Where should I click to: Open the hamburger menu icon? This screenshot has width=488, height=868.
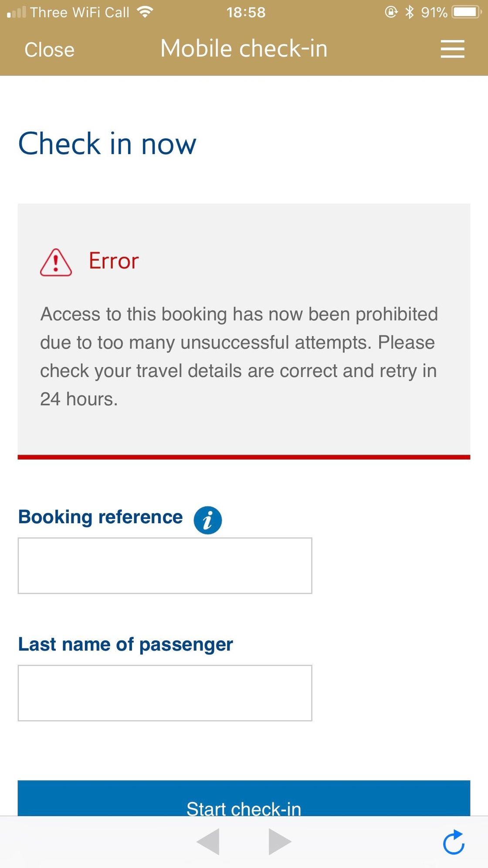pos(452,49)
